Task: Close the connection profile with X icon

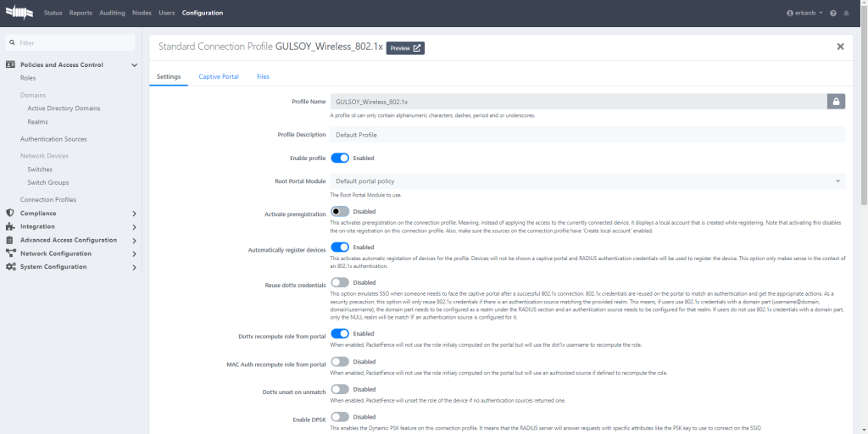Action: point(840,47)
